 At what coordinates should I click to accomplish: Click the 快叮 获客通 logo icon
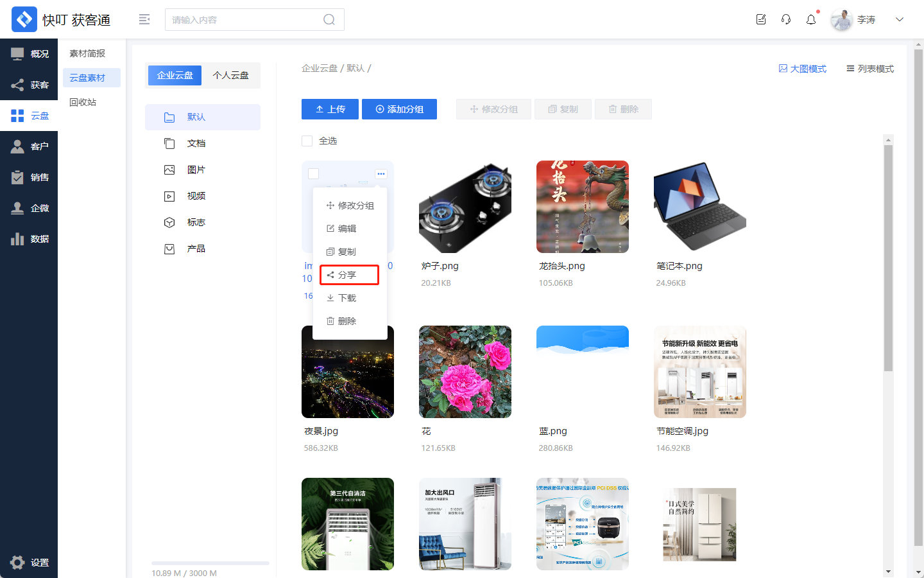coord(24,19)
